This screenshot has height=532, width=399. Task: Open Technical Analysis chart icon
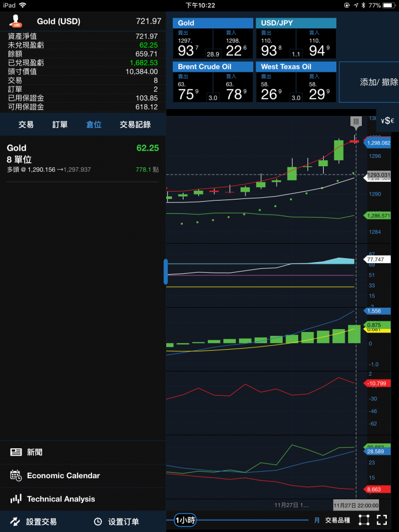coord(16,499)
